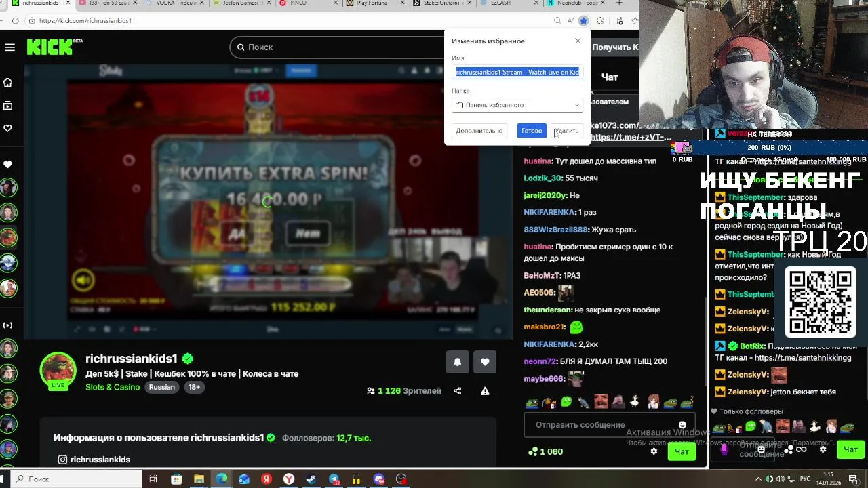
Task: Click the zoom magnifier in address bar
Action: coord(557,20)
